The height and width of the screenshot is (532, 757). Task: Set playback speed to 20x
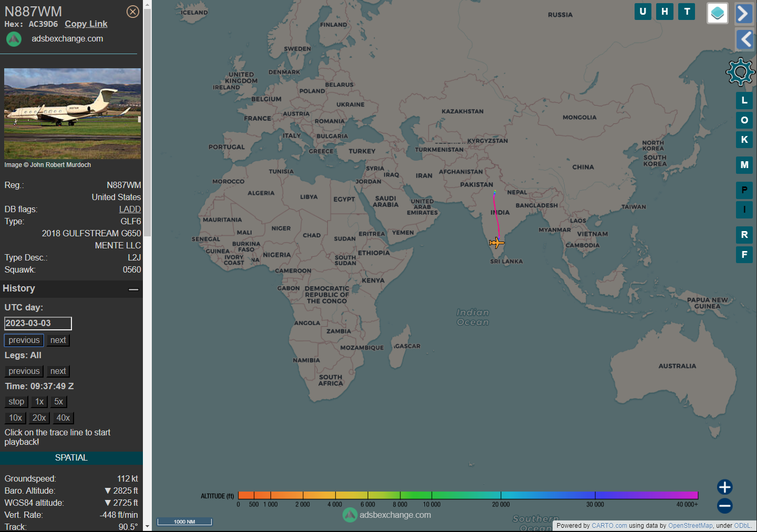click(39, 418)
